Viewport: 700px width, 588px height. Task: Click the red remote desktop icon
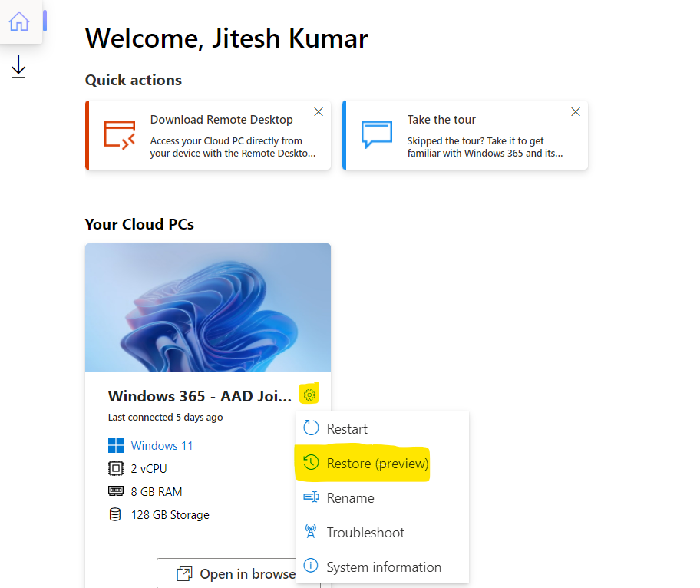[x=120, y=134]
